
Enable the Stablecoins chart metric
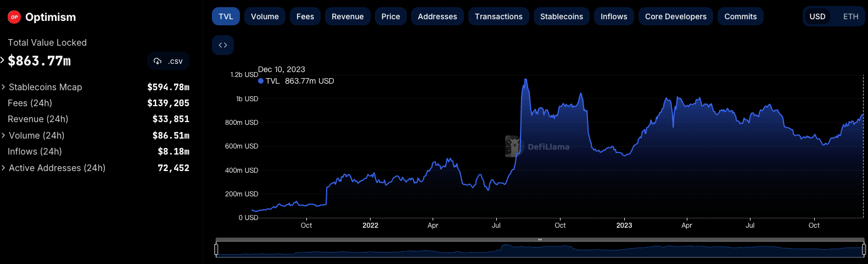(561, 16)
